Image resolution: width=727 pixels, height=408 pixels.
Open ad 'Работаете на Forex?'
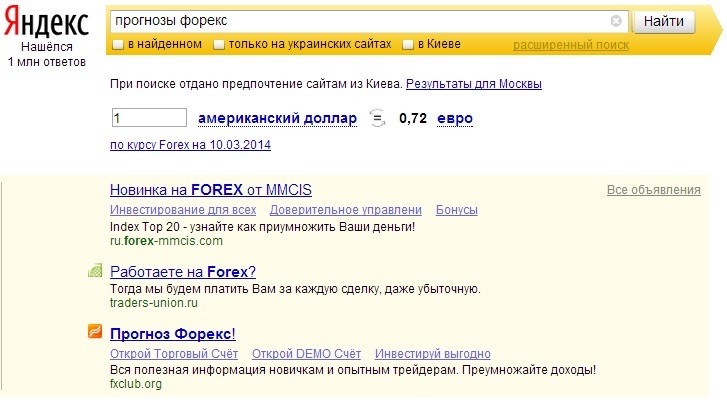[183, 272]
